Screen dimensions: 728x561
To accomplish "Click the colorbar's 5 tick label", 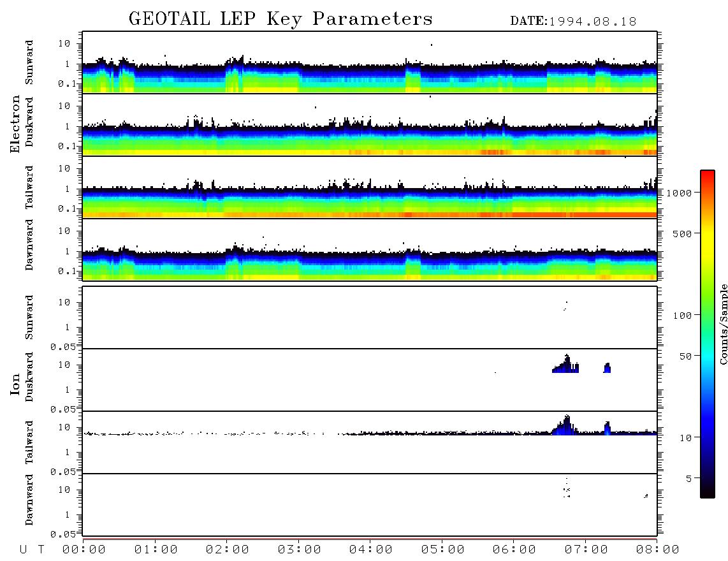I will tap(689, 479).
